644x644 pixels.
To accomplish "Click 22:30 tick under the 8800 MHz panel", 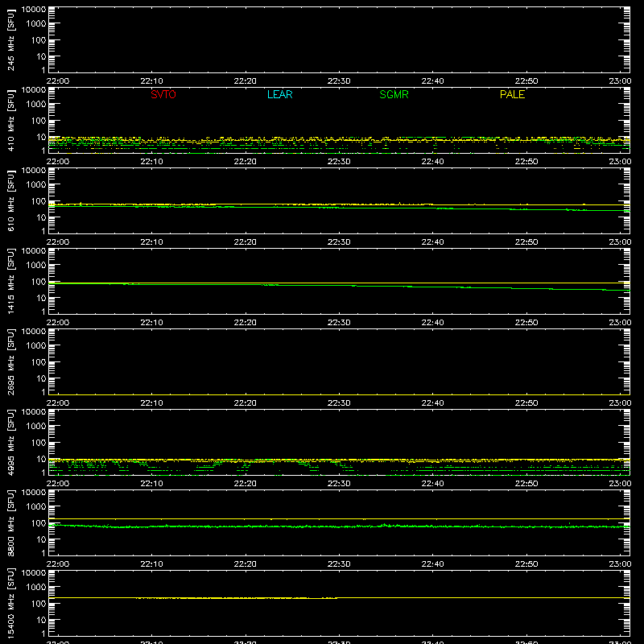I will coord(339,564).
